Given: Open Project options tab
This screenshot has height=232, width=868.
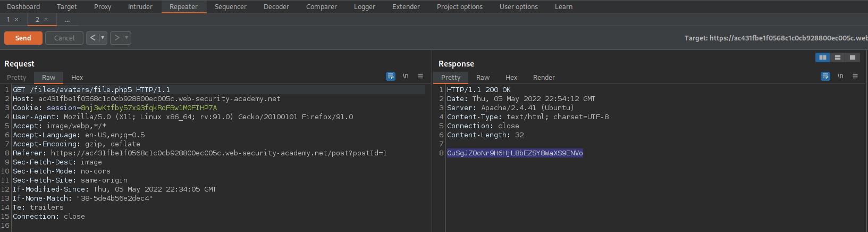Looking at the screenshot, I should (x=459, y=6).
